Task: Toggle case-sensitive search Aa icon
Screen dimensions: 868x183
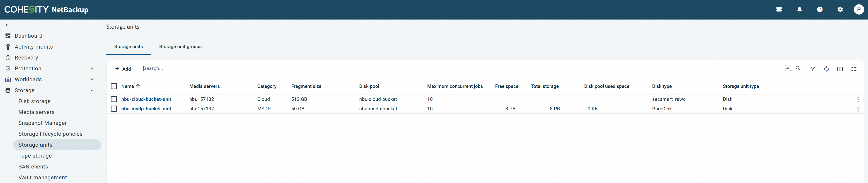Action: tap(788, 68)
